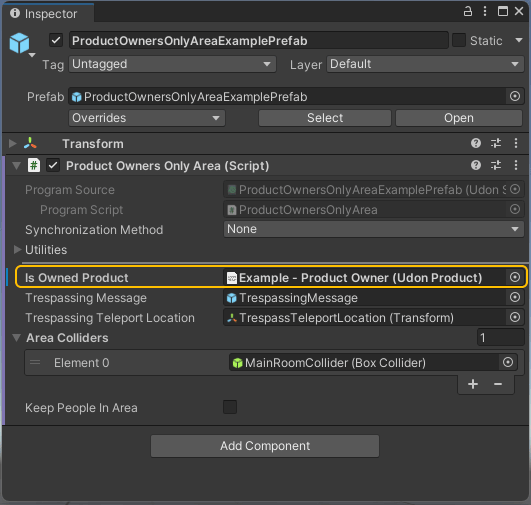The image size is (531, 505).
Task: Click the C# script icon of Product Owners Only Area
Action: [34, 165]
